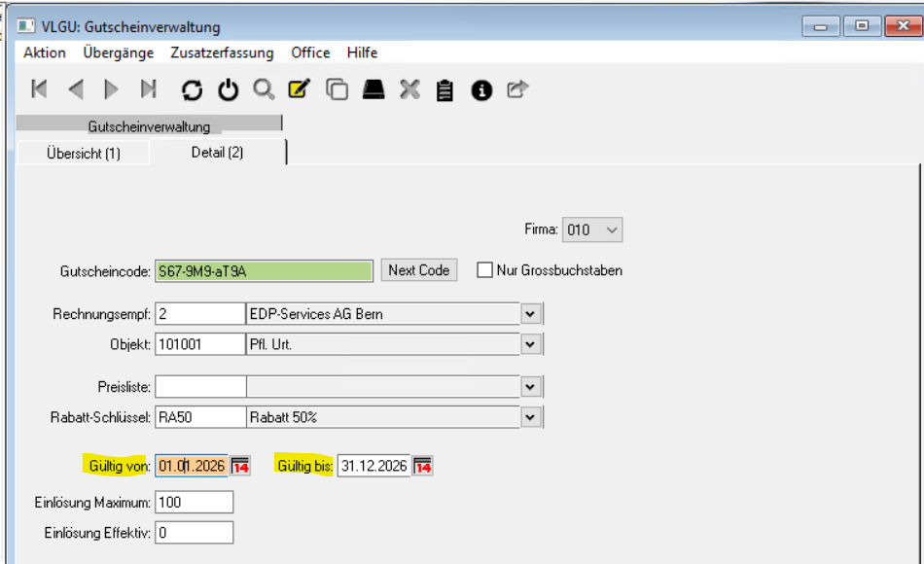
Task: Expand the Rechnungsempf dropdown
Action: pos(531,313)
